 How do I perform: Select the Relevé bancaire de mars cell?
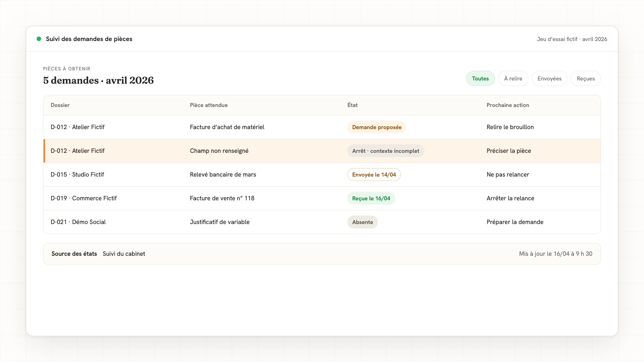coord(223,175)
